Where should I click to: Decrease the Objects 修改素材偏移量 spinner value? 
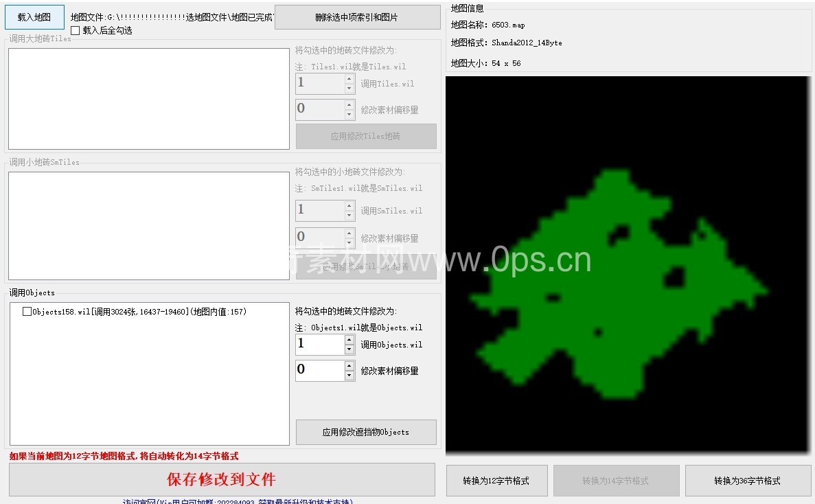pos(349,376)
